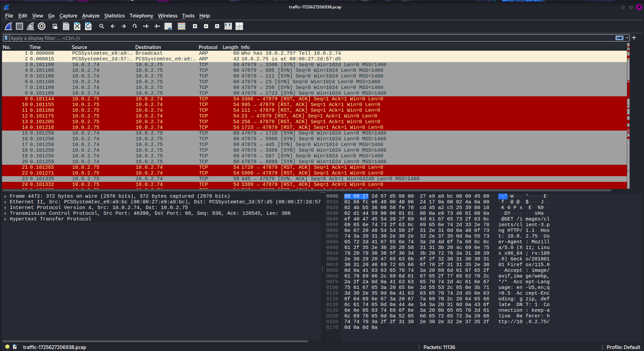Sort by Protocol column header
The image size is (644, 351).
click(x=209, y=47)
